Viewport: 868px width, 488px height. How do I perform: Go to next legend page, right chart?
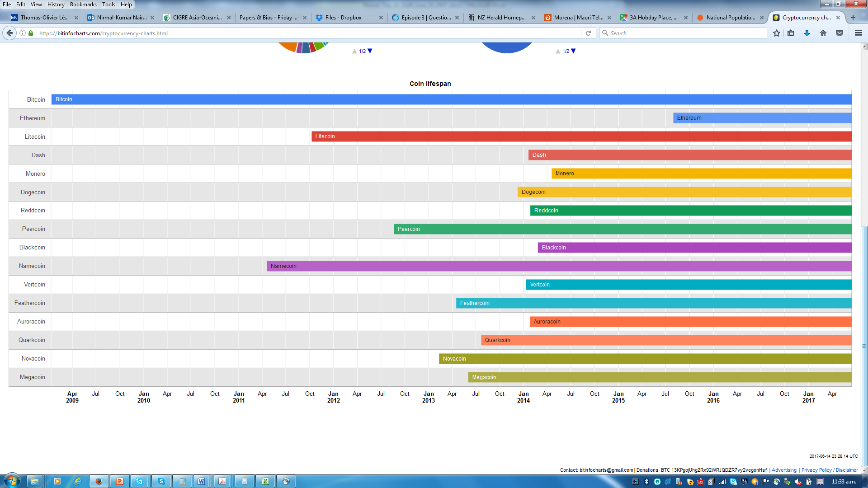[573, 51]
